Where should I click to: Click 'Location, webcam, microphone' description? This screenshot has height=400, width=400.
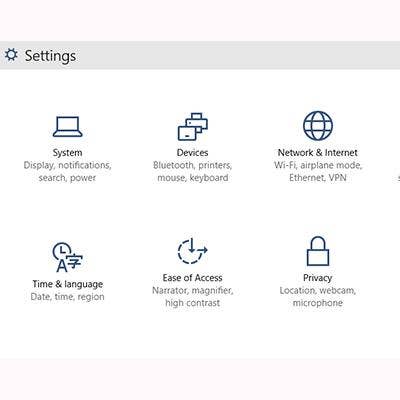point(318,297)
